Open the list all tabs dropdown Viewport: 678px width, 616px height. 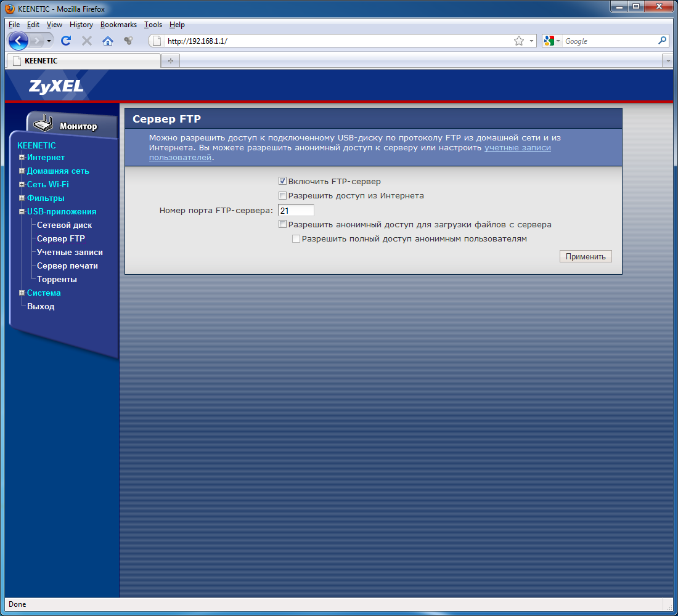pos(668,61)
